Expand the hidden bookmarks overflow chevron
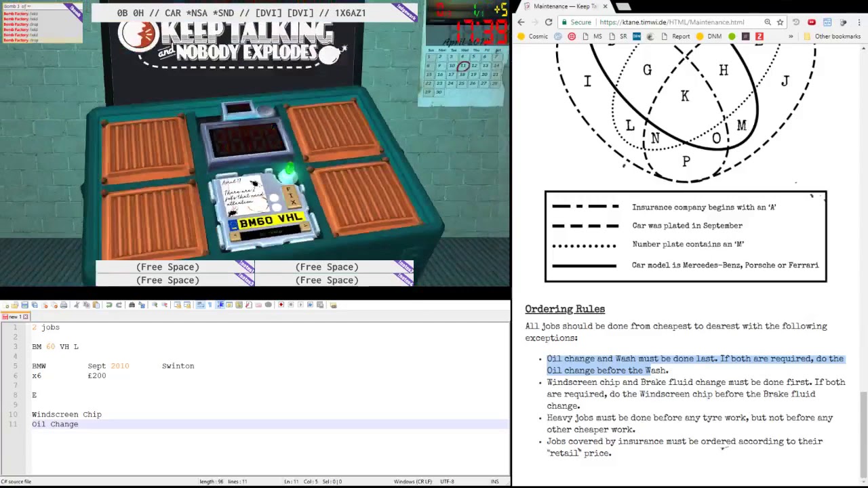Screen dimensions: 868x488 (791, 36)
